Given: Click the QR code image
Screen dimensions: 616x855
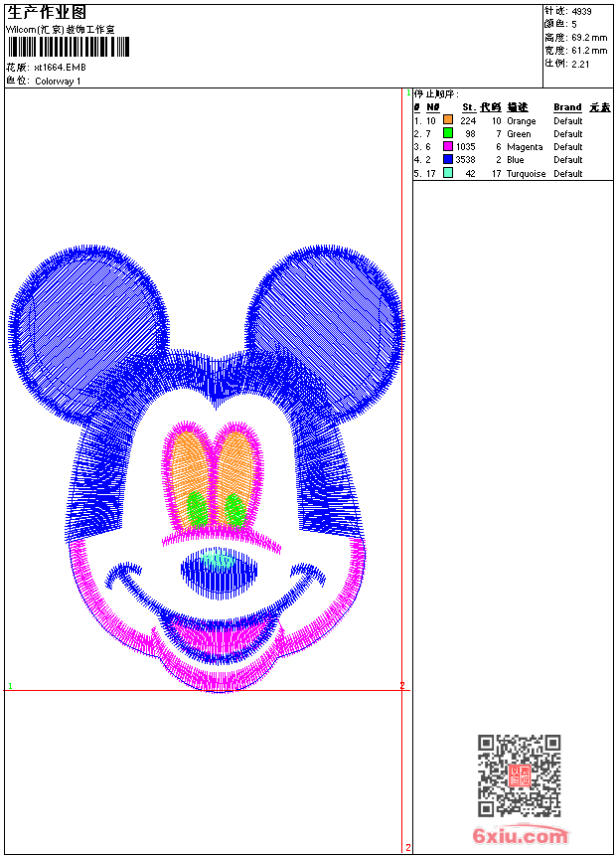Looking at the screenshot, I should pyautogui.click(x=520, y=775).
